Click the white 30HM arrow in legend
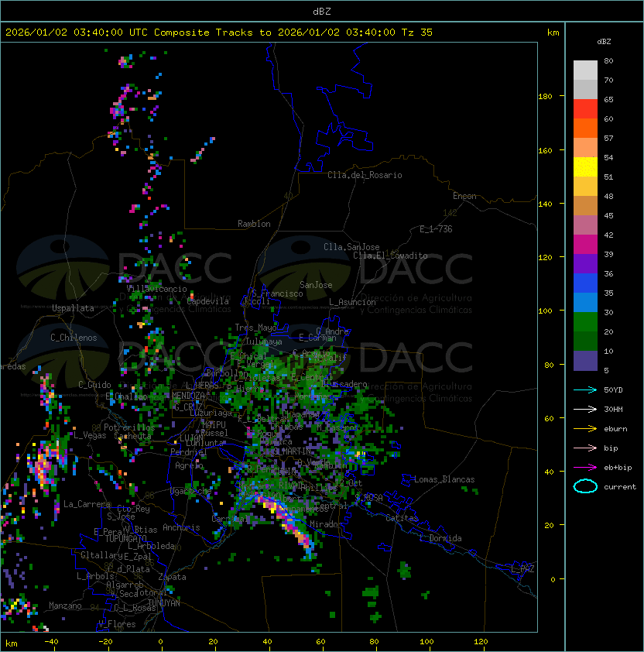This screenshot has height=652, width=644. coord(585,409)
